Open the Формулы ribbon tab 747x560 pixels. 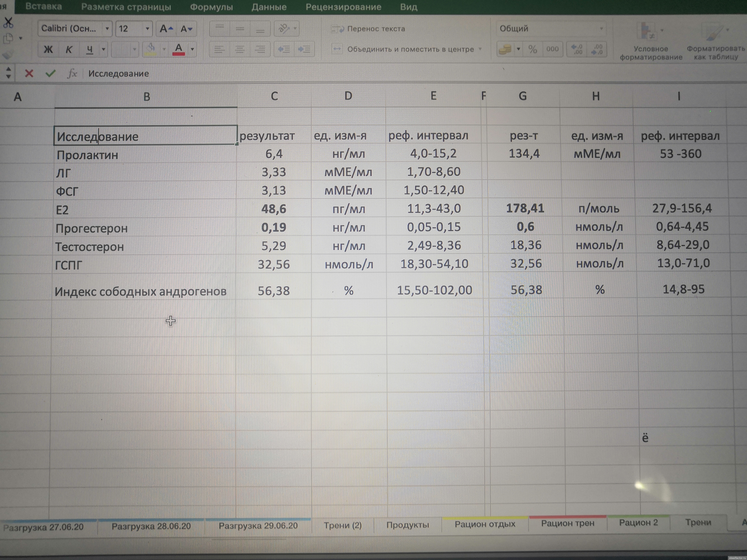point(211,7)
